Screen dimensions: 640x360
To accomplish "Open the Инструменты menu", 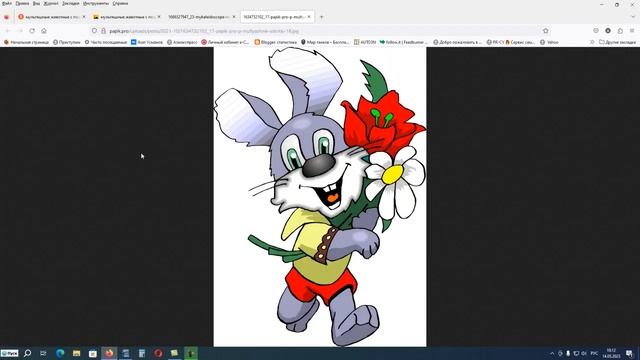I will 96,3.
